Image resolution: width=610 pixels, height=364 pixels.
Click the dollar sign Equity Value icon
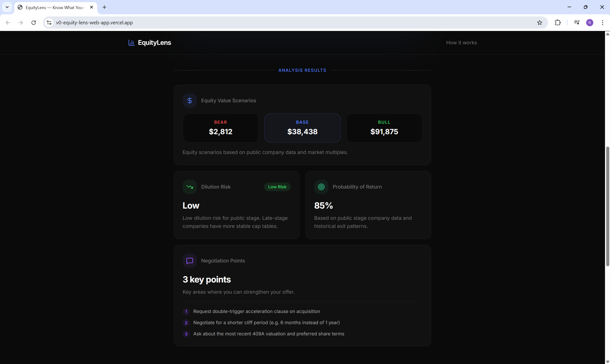pyautogui.click(x=190, y=101)
